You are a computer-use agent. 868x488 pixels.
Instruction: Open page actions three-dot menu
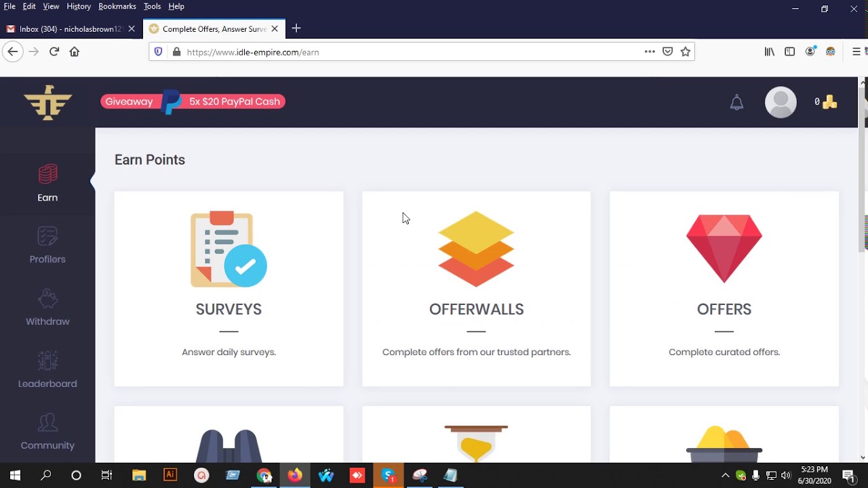click(650, 52)
